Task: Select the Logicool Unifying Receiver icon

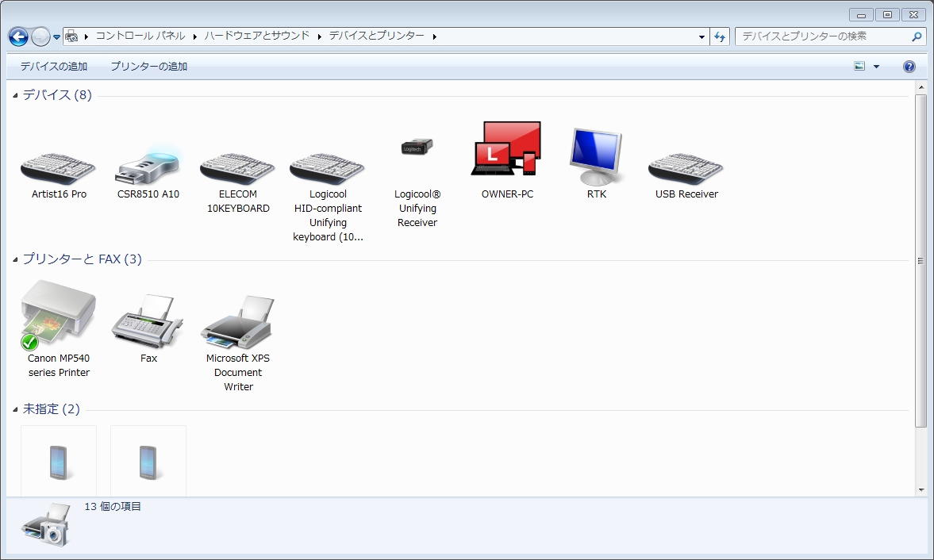Action: click(x=417, y=147)
